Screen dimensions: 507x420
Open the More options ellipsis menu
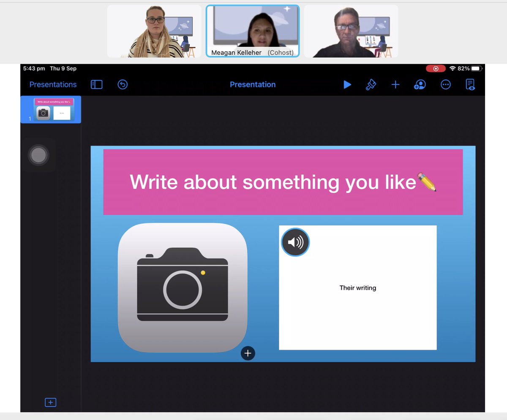[x=446, y=85]
